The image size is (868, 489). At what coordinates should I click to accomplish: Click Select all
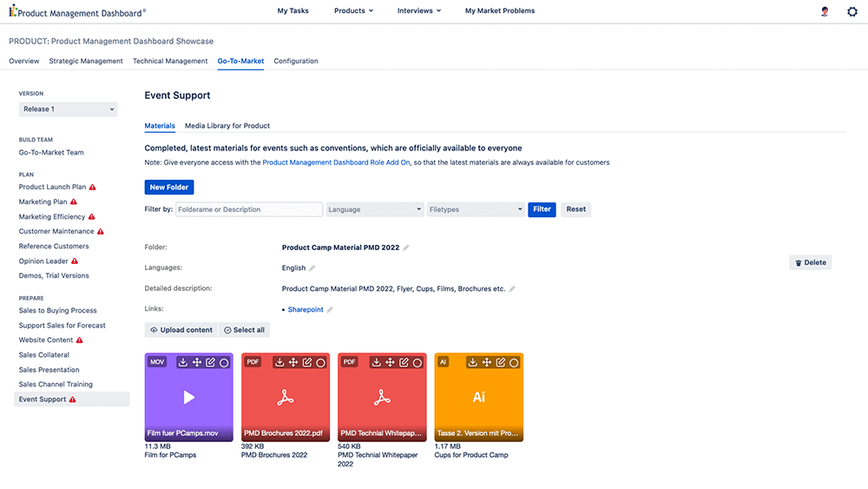tap(244, 330)
